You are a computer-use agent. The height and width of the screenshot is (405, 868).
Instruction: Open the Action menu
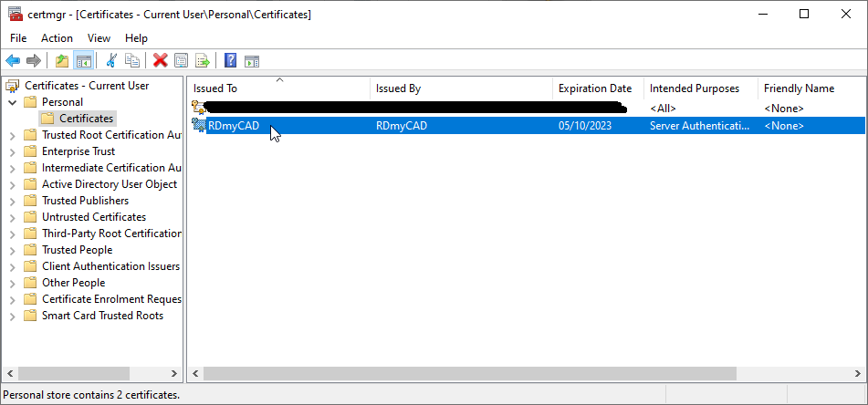pyautogui.click(x=57, y=38)
